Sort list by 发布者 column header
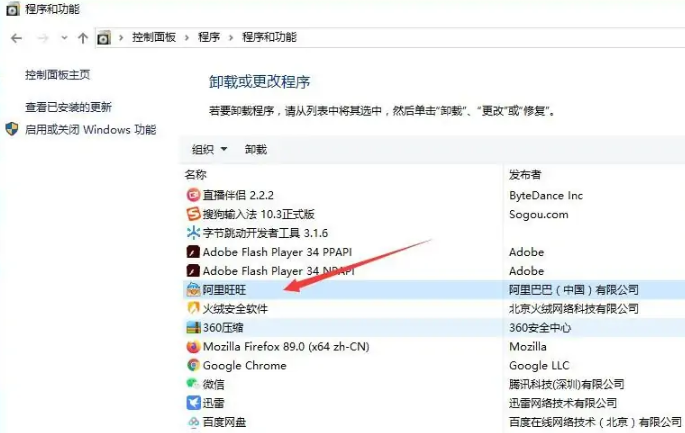685x433 pixels. (525, 175)
